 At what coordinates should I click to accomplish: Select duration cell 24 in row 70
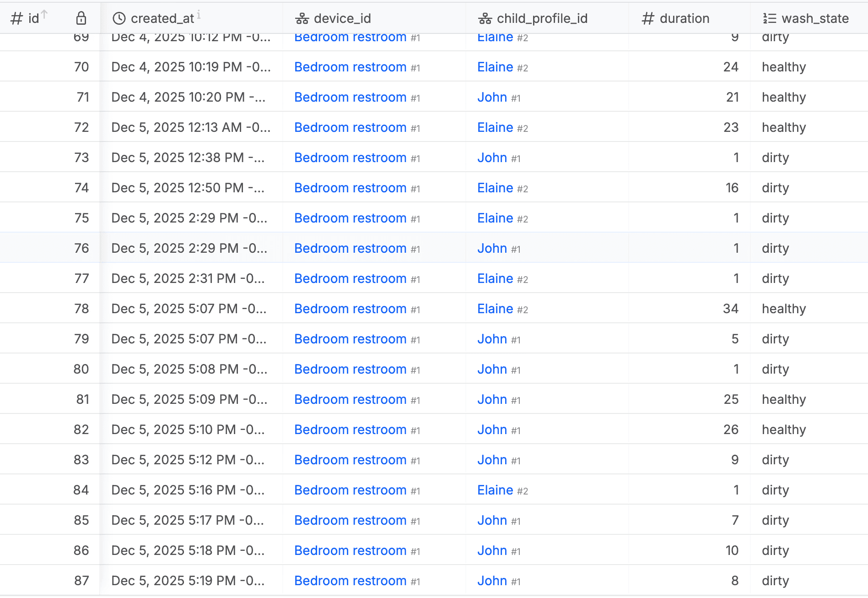tap(690, 67)
